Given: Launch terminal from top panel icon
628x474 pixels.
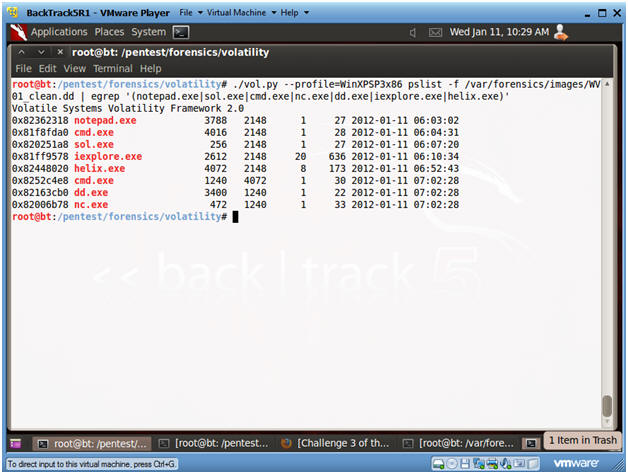Looking at the screenshot, I should (x=181, y=32).
